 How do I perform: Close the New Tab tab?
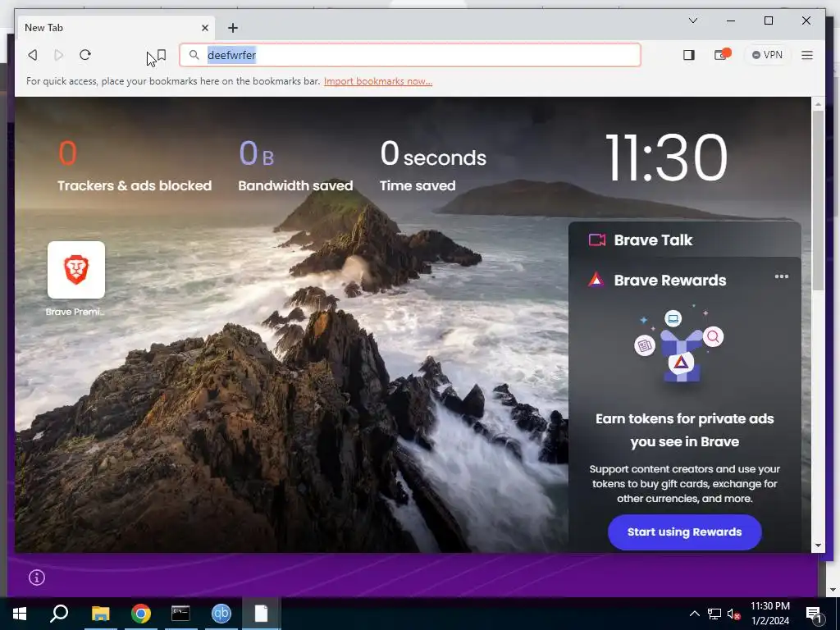click(x=204, y=28)
